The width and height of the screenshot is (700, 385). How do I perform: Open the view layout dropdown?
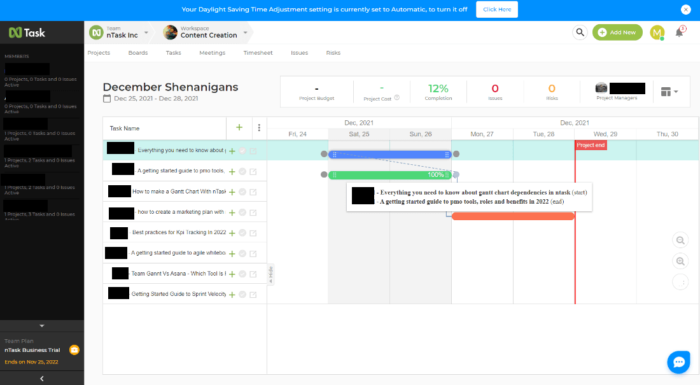pos(669,92)
